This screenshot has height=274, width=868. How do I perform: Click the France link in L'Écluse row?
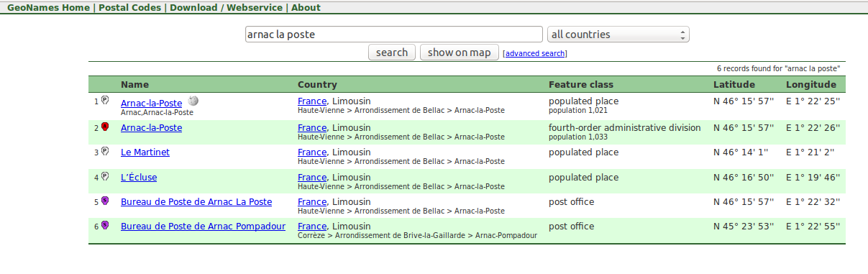tap(312, 177)
